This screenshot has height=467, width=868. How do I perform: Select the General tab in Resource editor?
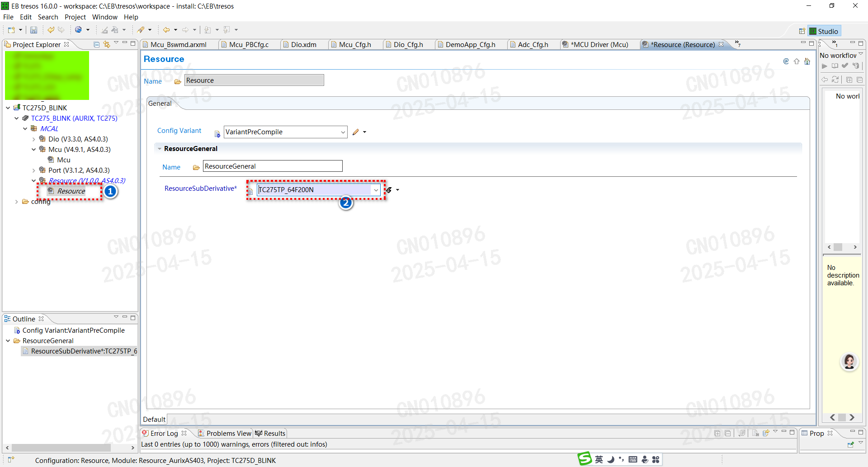coord(160,104)
